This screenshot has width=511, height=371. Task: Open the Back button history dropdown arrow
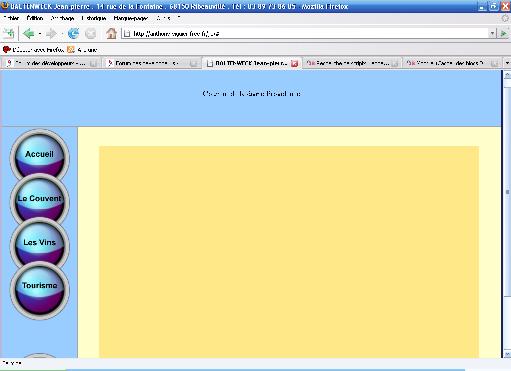(x=40, y=34)
